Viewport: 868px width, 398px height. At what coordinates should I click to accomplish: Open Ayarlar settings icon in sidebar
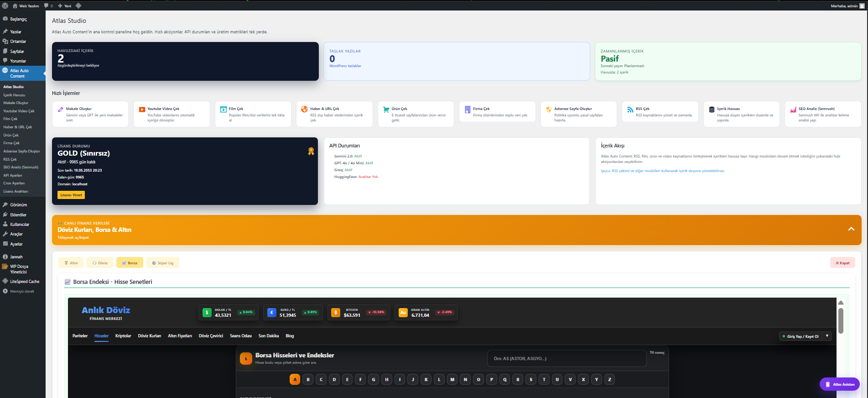(5, 244)
